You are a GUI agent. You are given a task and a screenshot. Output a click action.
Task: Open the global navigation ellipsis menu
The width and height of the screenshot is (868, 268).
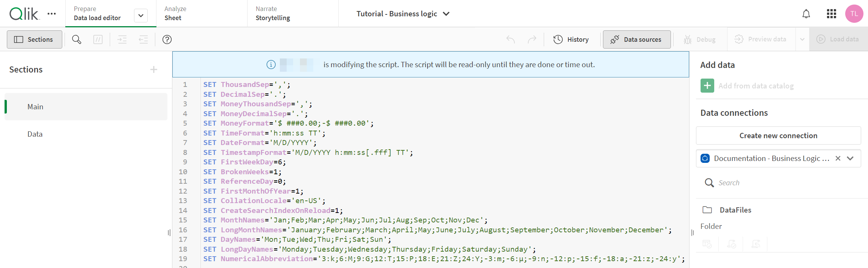(52, 14)
